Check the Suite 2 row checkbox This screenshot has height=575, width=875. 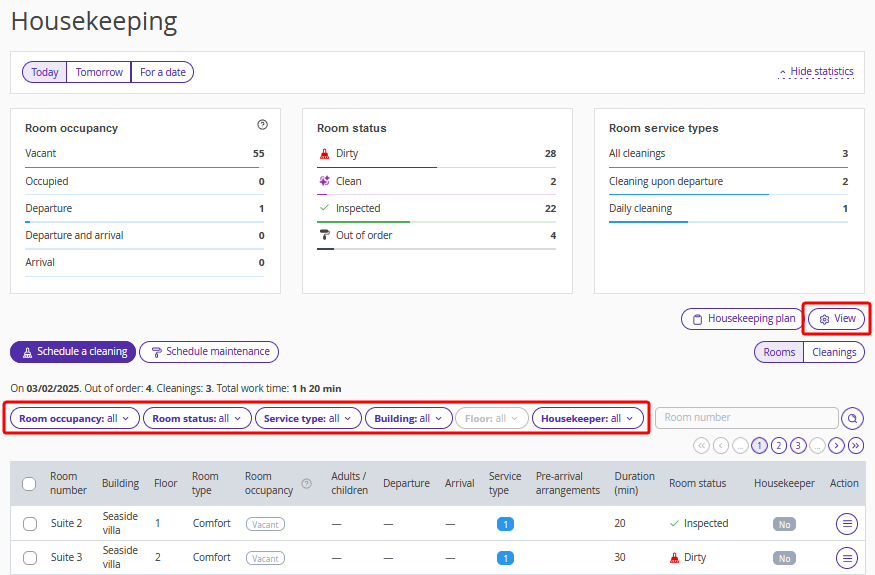[29, 524]
